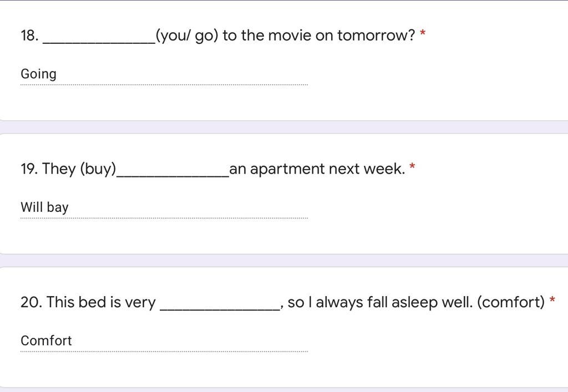The image size is (568, 392).
Task: Click the "(you/ go)" hint text
Action: click(187, 36)
